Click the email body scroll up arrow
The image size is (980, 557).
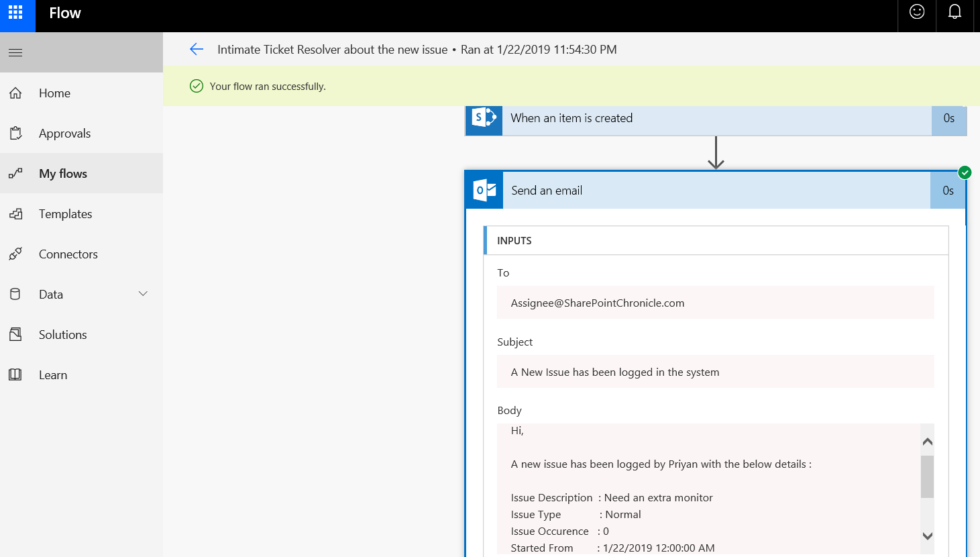click(x=928, y=441)
